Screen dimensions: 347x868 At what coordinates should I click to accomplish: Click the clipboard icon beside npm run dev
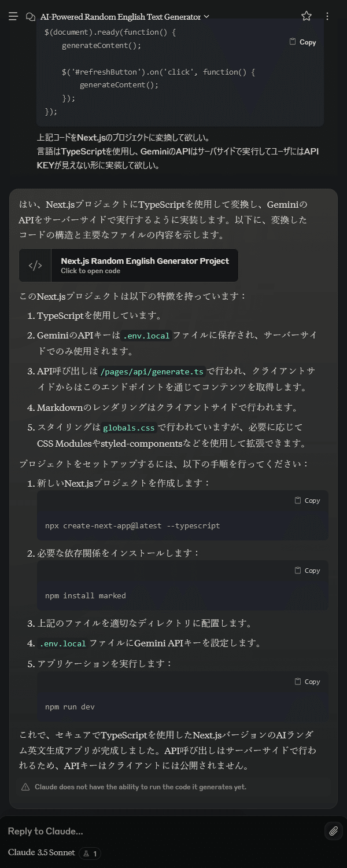coord(298,682)
